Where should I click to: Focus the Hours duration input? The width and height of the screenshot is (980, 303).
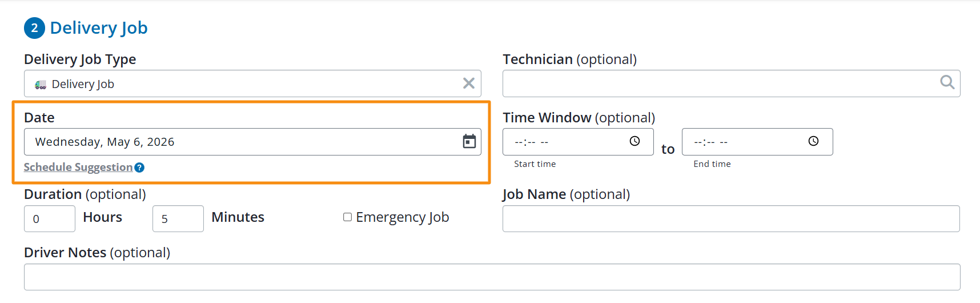click(x=50, y=218)
